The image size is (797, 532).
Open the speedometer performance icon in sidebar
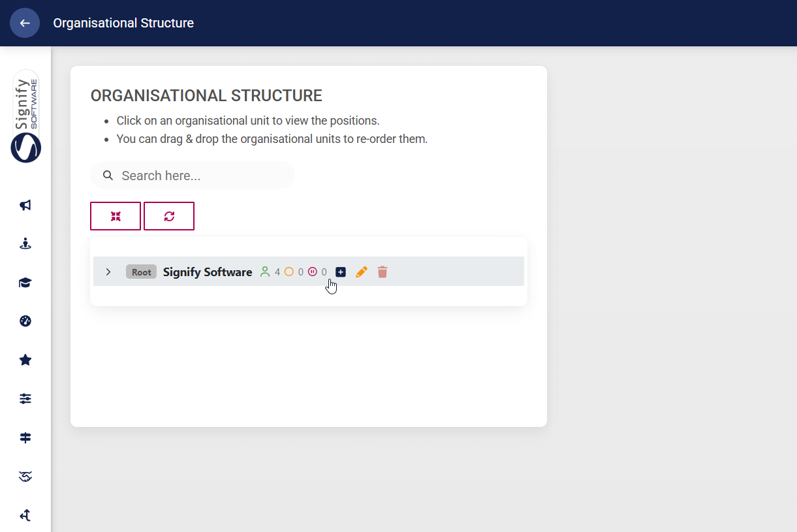(x=25, y=321)
